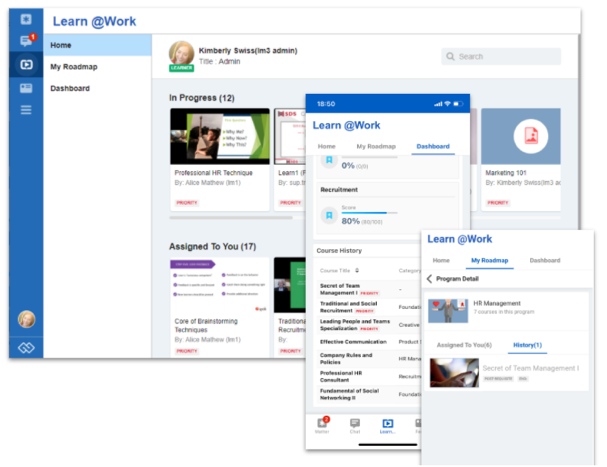
Task: Click the Professional HR Technique title
Action: point(213,173)
